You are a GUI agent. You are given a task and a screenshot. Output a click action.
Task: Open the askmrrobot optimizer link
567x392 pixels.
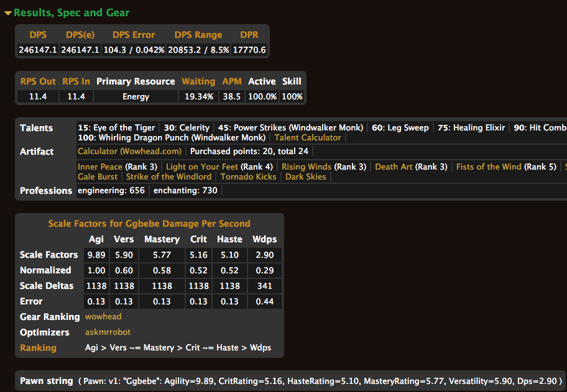tap(108, 332)
